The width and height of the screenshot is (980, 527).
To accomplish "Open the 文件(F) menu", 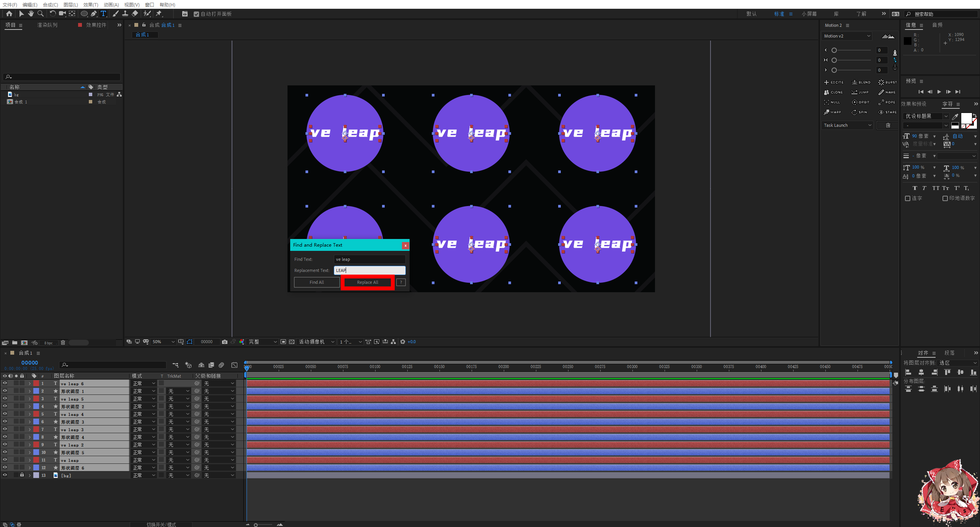I will [x=10, y=5].
